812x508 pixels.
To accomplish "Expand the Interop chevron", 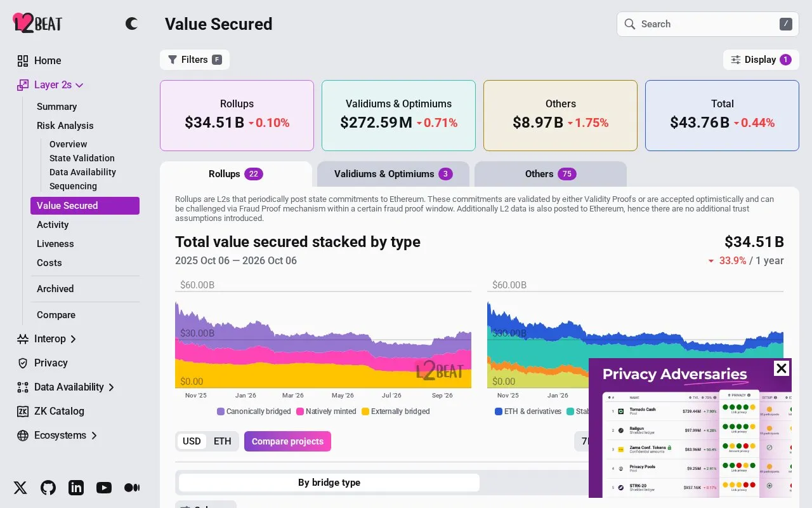I will coord(73,339).
